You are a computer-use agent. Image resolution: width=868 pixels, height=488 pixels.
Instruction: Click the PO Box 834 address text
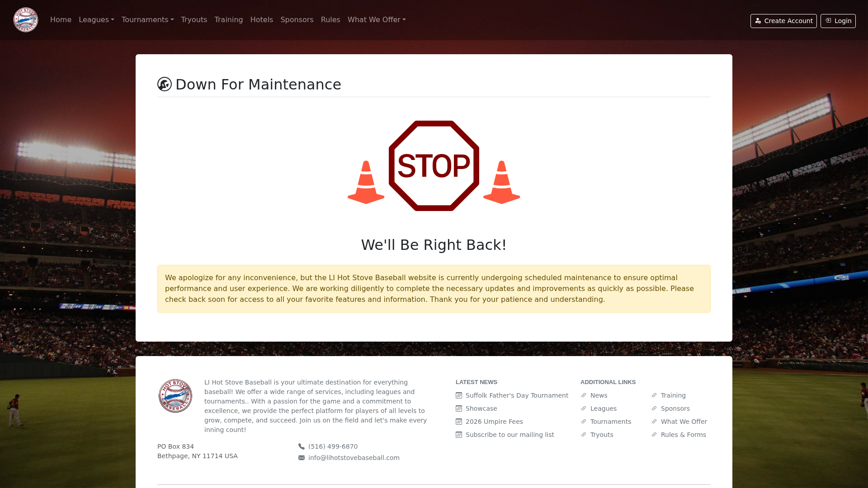coord(175,446)
